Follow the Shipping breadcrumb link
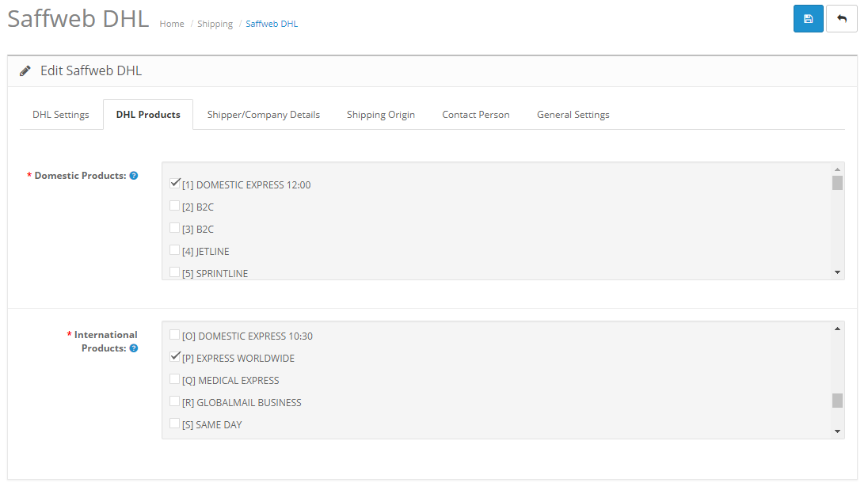The image size is (868, 494). click(x=215, y=24)
